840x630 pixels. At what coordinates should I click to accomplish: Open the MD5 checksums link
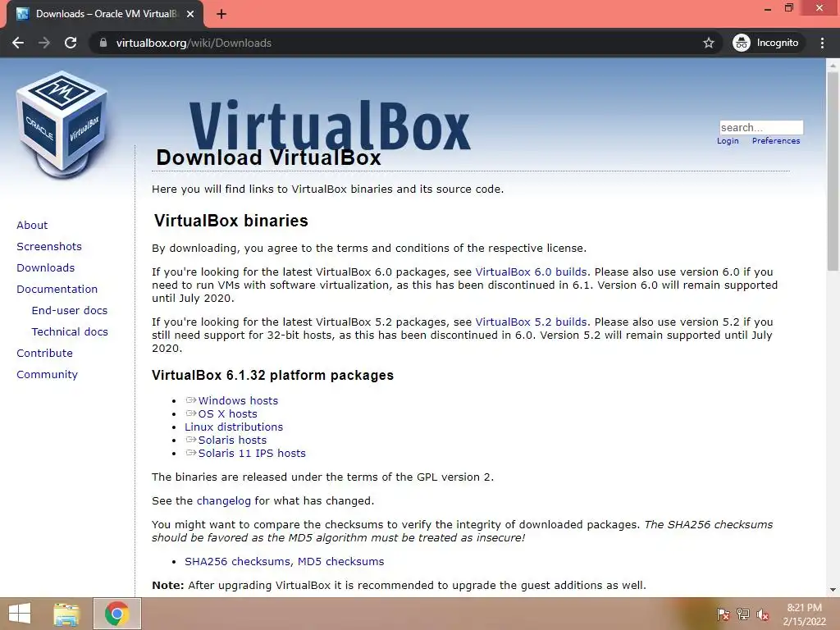point(340,561)
